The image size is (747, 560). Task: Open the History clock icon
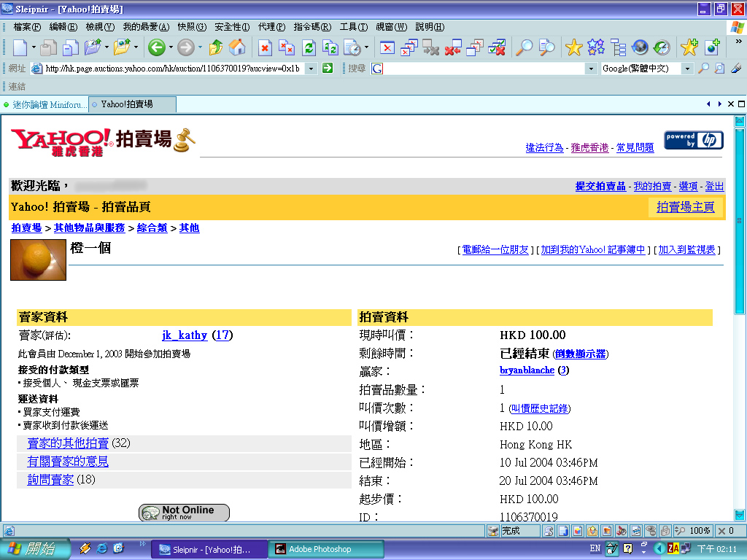click(x=662, y=47)
